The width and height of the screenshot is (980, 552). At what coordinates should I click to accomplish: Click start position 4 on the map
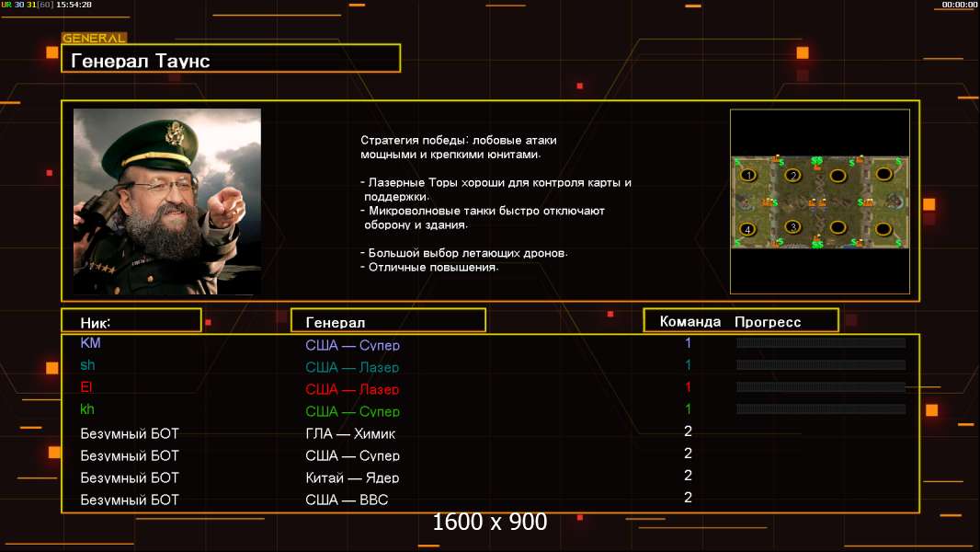click(x=747, y=229)
